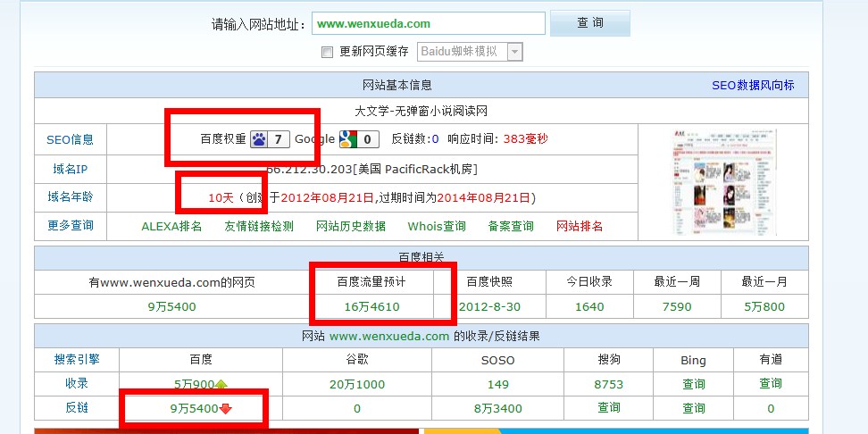The width and height of the screenshot is (868, 434).
Task: Click the red down arrow beside Baidu backlinks
Action: click(226, 408)
